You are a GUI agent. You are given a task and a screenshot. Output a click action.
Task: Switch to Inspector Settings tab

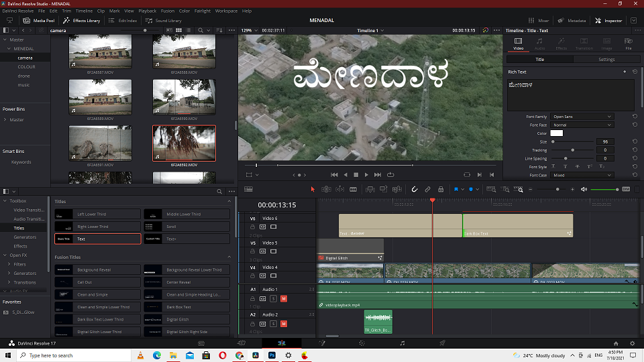606,60
